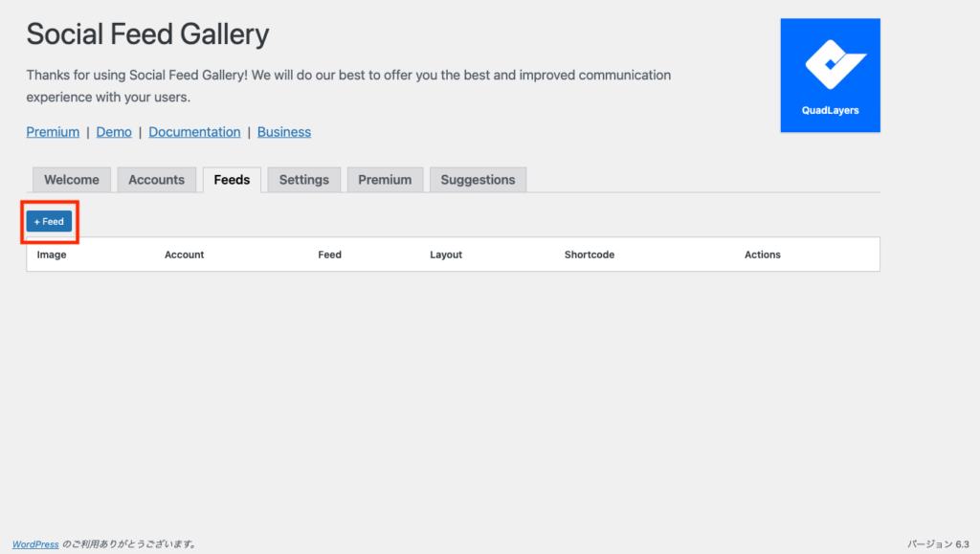Click the + Feed button
980x554 pixels.
click(x=49, y=221)
